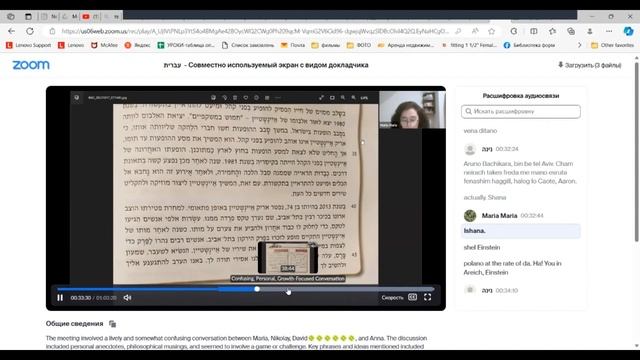Click the transcript timestamp 00:34:10

point(507,291)
